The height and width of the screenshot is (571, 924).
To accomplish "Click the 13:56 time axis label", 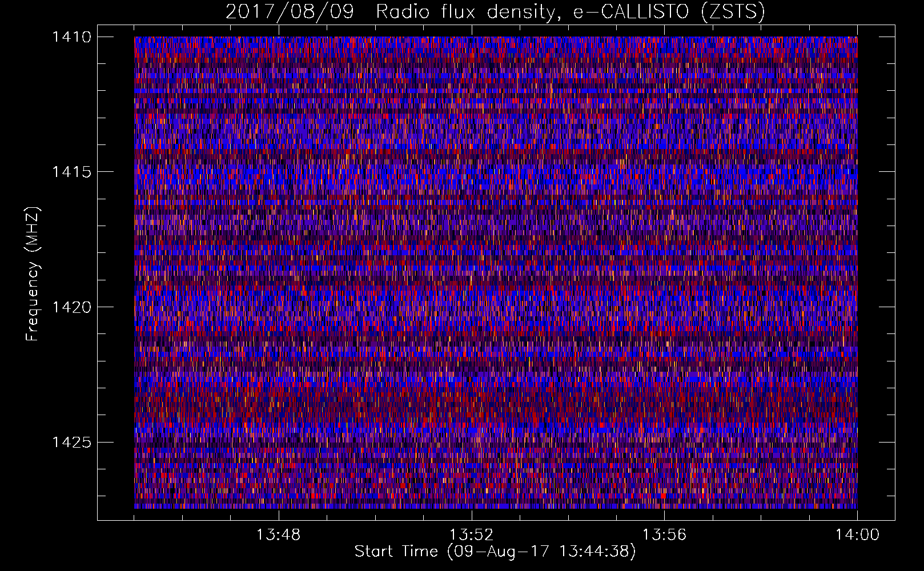I will [x=664, y=535].
